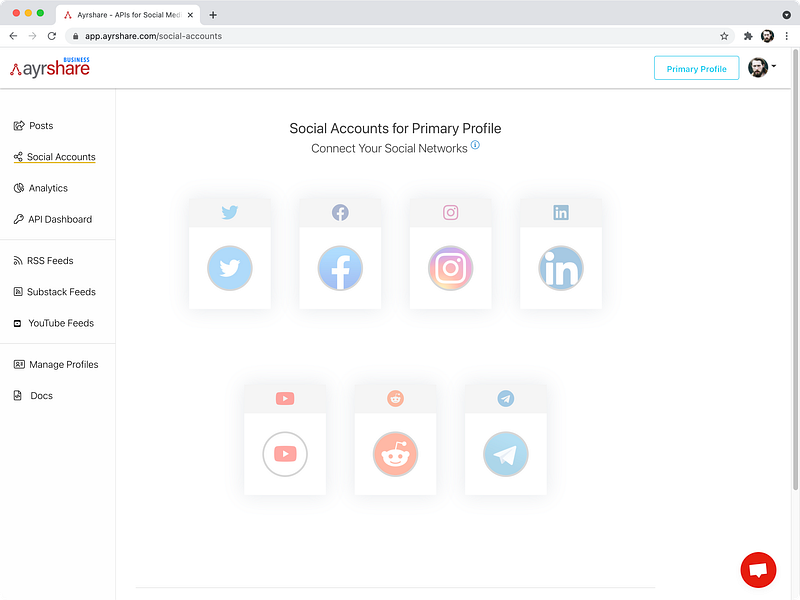Open a new browser tab
Viewport: 800px width, 600px height.
(x=213, y=15)
